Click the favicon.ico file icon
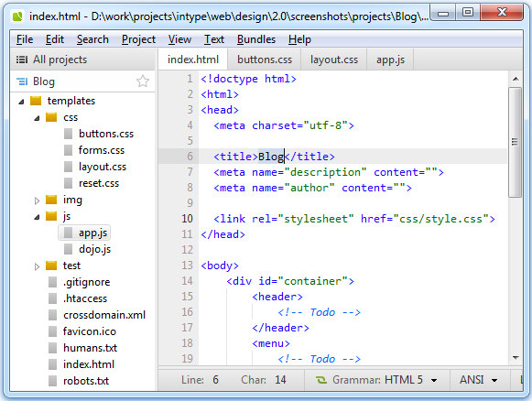The height and width of the screenshot is (401, 532). pos(52,331)
